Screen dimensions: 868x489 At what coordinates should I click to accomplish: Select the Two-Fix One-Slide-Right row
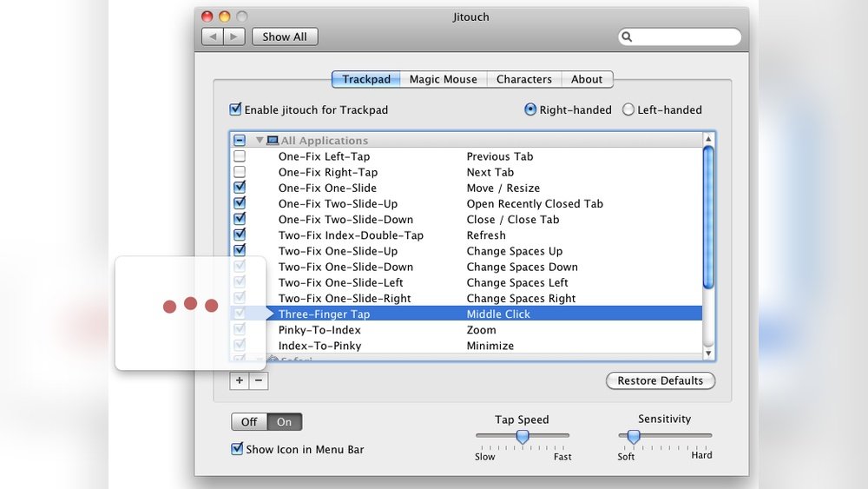click(466, 298)
